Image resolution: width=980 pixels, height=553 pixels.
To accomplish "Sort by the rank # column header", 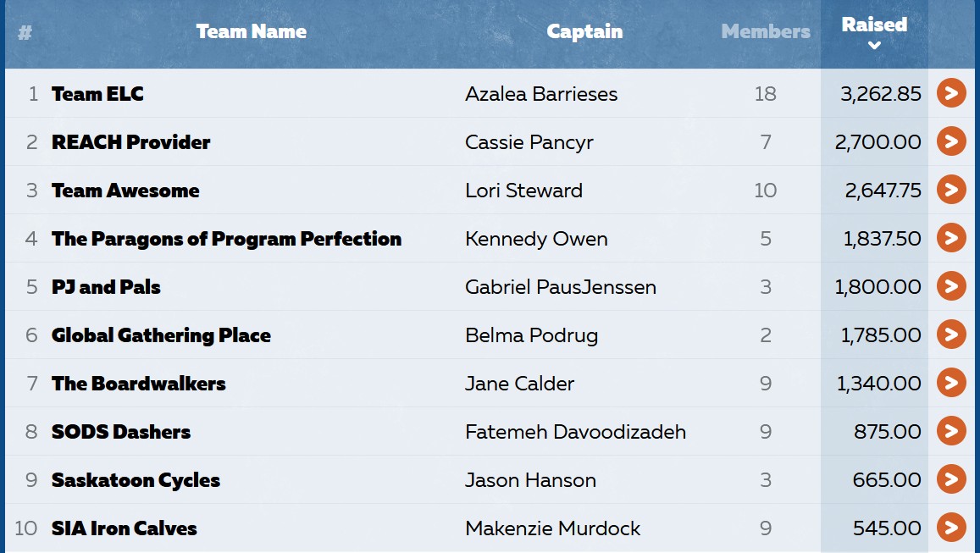I will (x=25, y=32).
